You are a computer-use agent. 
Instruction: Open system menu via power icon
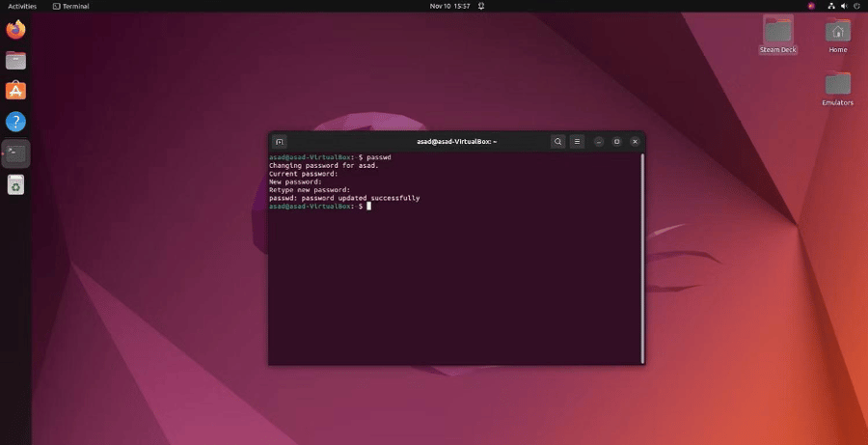pyautogui.click(x=857, y=6)
